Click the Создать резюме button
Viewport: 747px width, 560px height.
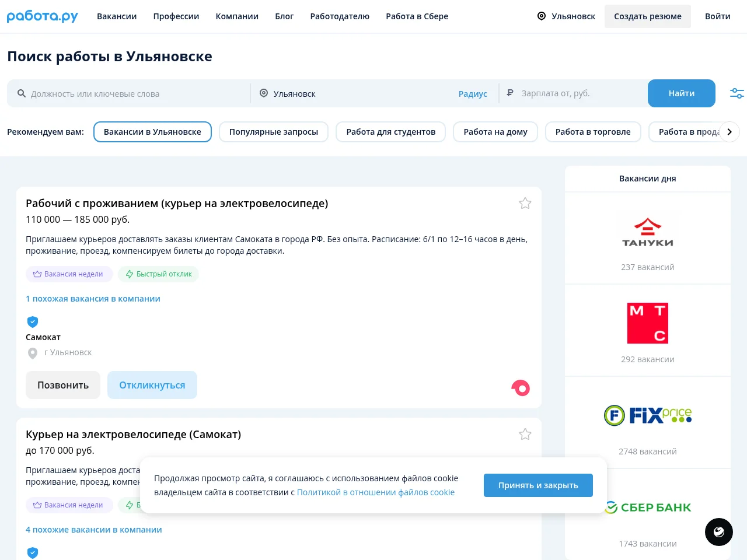point(648,16)
